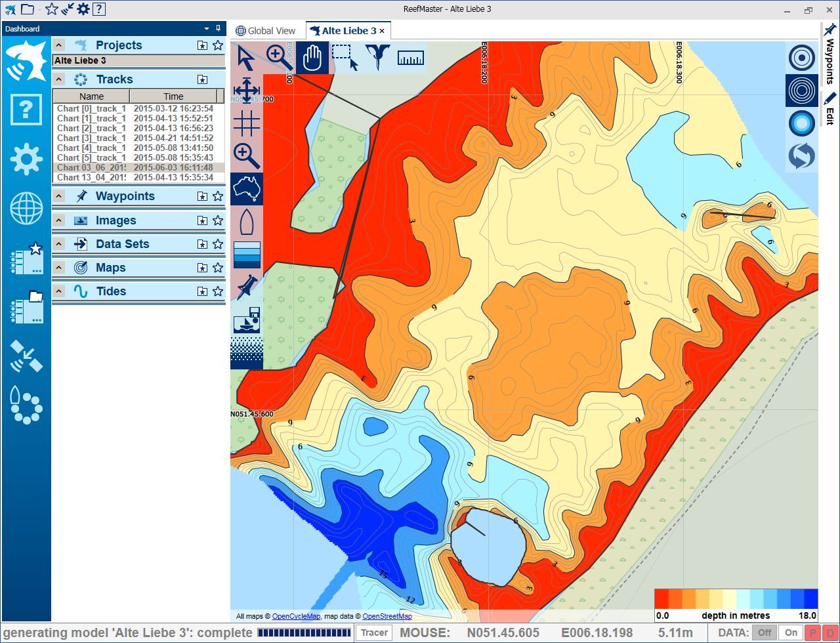840x643 pixels.
Task: Click the Tracer button
Action: coord(375,633)
